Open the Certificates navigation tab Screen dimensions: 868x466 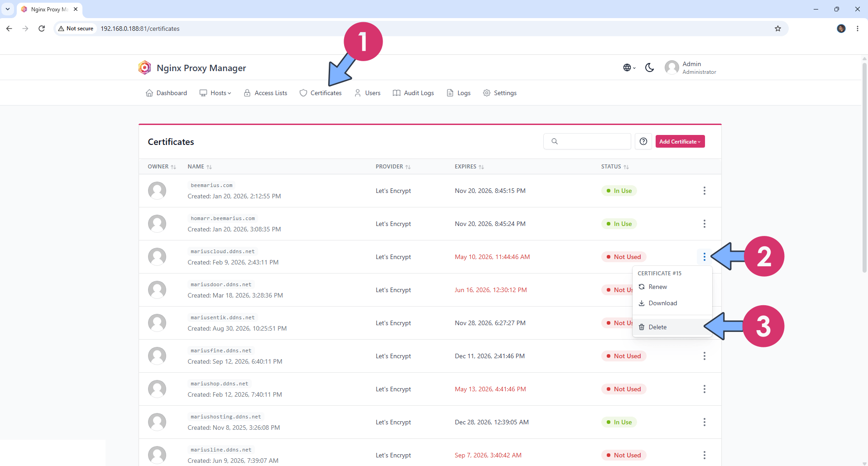(321, 93)
